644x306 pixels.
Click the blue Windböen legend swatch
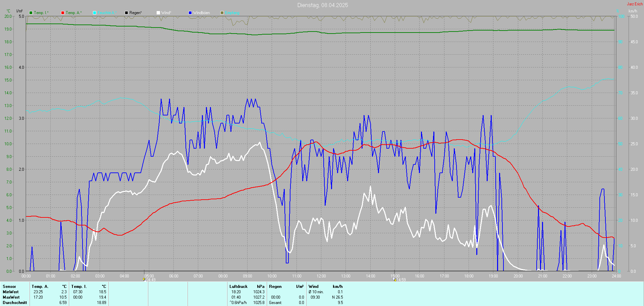(x=190, y=13)
